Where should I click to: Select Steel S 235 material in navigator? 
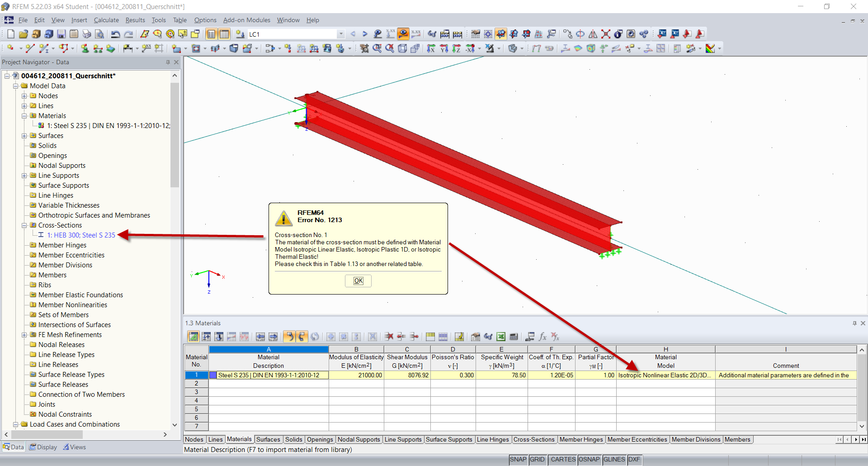[108, 126]
